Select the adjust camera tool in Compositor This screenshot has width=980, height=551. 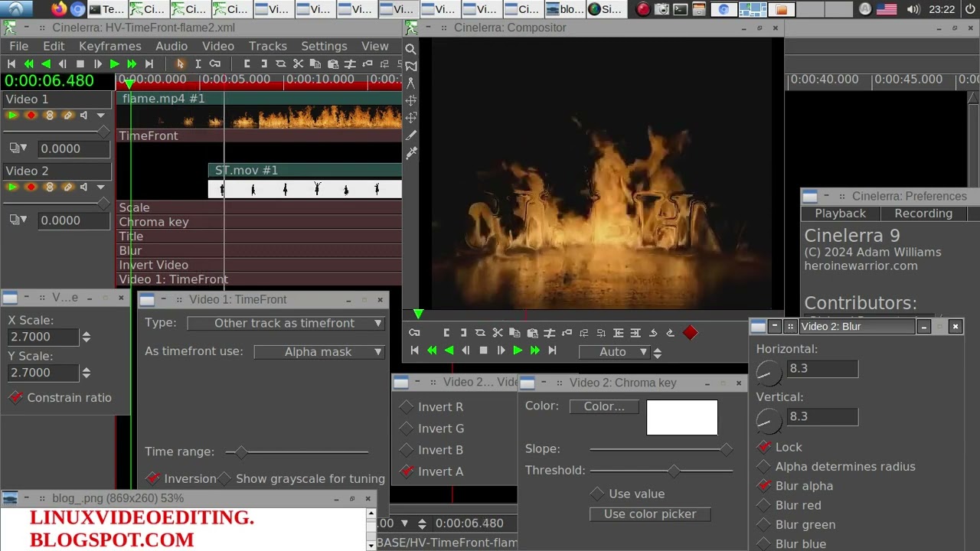[411, 101]
